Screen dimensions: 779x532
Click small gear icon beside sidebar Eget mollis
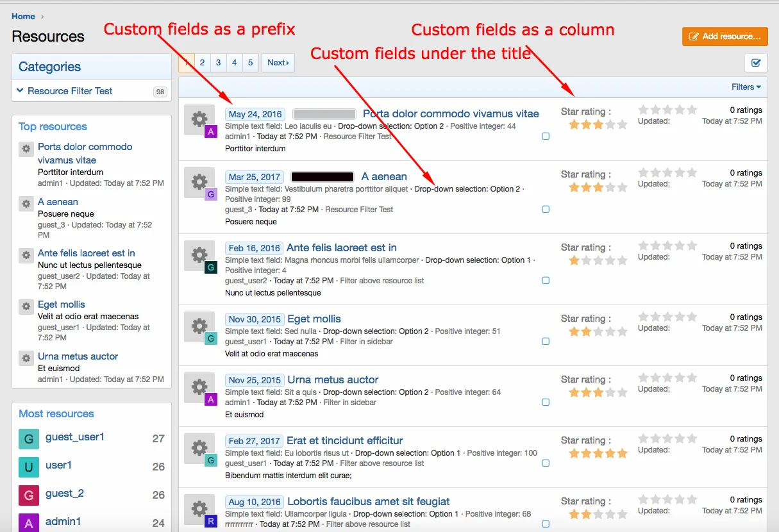[26, 306]
